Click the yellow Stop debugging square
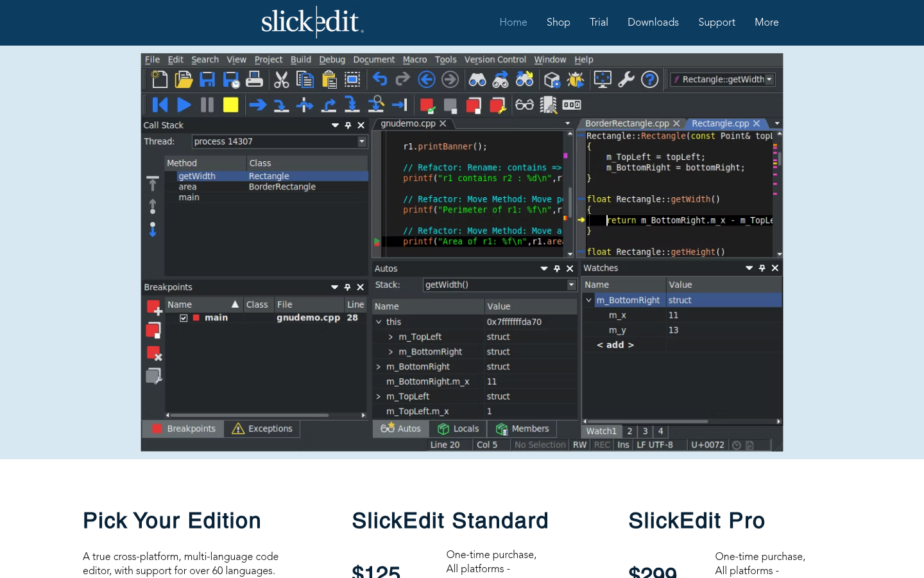The height and width of the screenshot is (578, 924). pyautogui.click(x=230, y=105)
